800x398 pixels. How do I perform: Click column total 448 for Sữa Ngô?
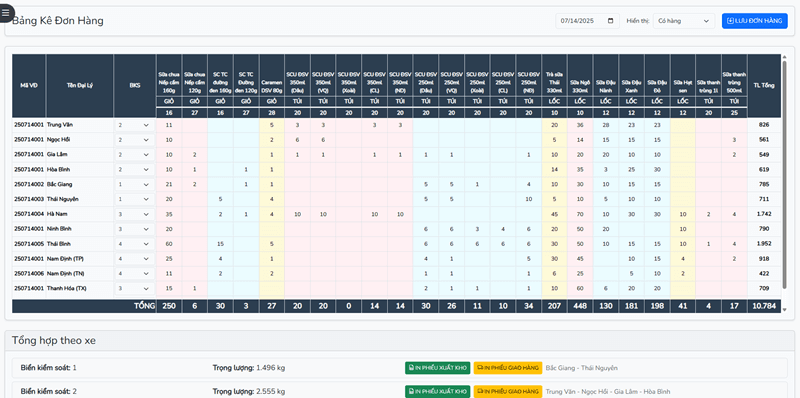point(580,306)
